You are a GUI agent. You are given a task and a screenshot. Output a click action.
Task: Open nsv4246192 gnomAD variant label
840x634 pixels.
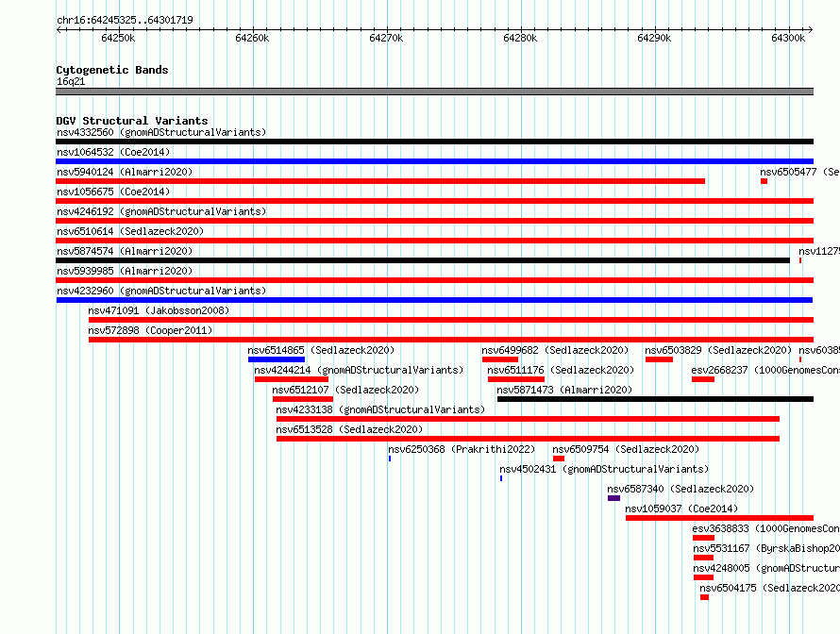coord(161,211)
